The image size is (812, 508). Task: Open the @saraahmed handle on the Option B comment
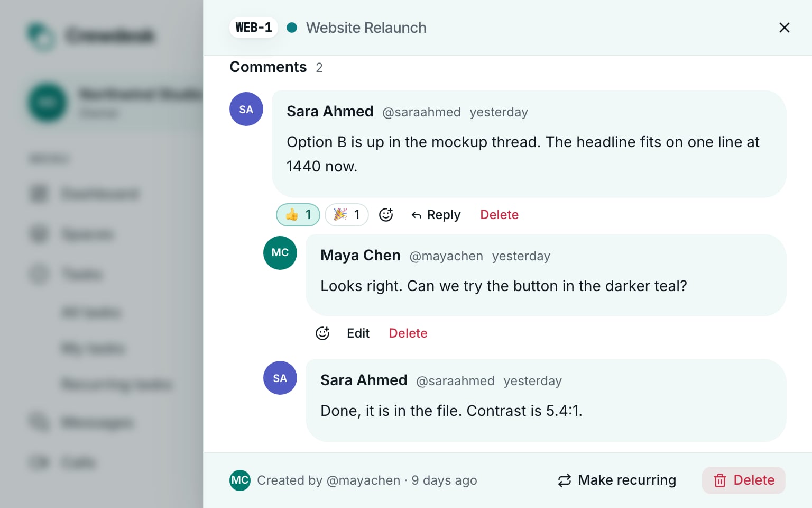pos(421,112)
